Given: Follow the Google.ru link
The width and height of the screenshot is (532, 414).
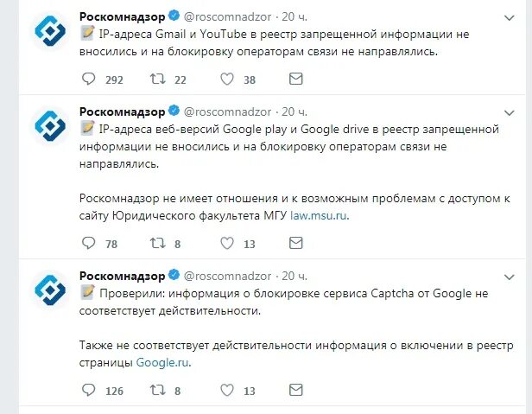Looking at the screenshot, I should [x=163, y=363].
